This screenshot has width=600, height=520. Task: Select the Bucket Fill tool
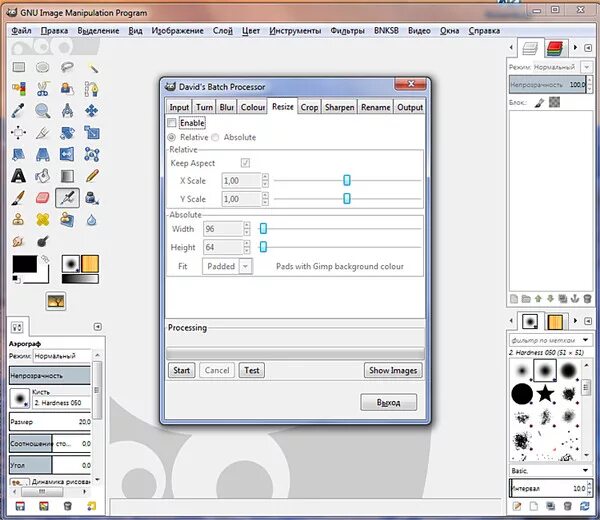42,176
